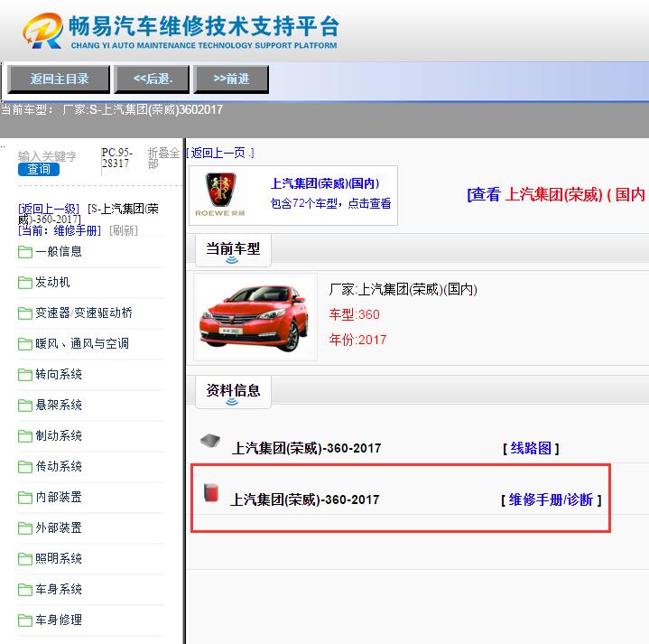Select the 内部装置 tree item
Viewport: 649px width, 644px height.
click(x=59, y=497)
